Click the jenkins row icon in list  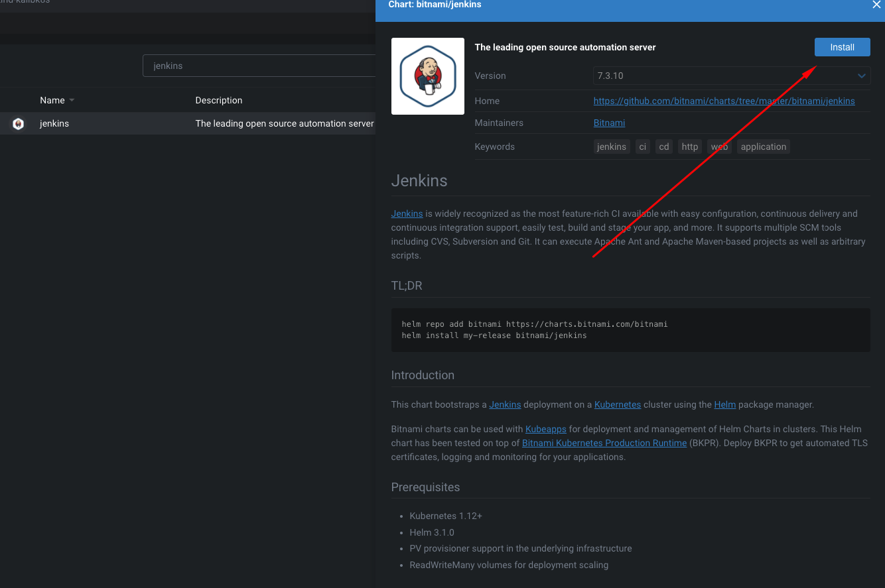(19, 124)
